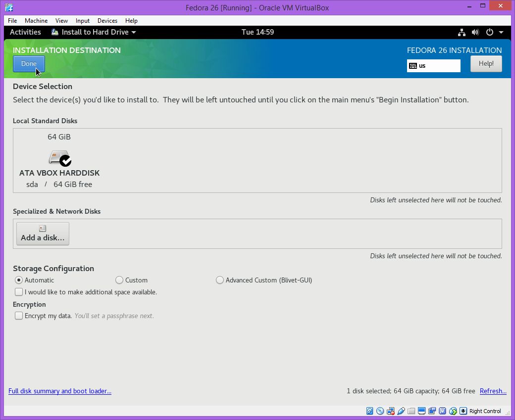Open the View menu
This screenshot has width=515, height=420.
[61, 21]
